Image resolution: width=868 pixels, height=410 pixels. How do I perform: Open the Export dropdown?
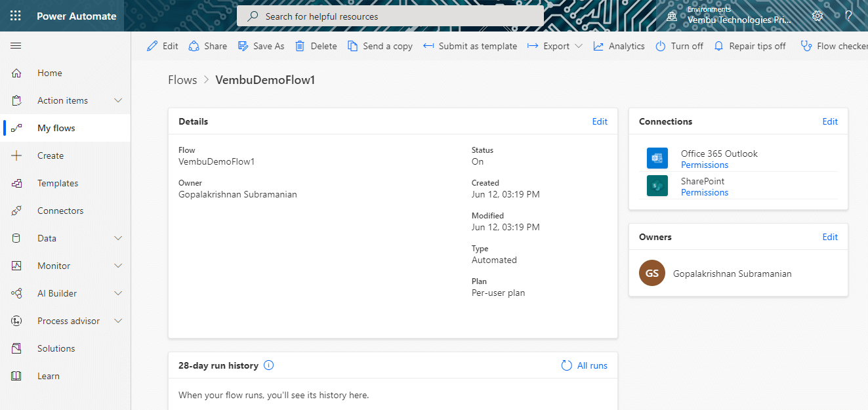click(x=554, y=46)
